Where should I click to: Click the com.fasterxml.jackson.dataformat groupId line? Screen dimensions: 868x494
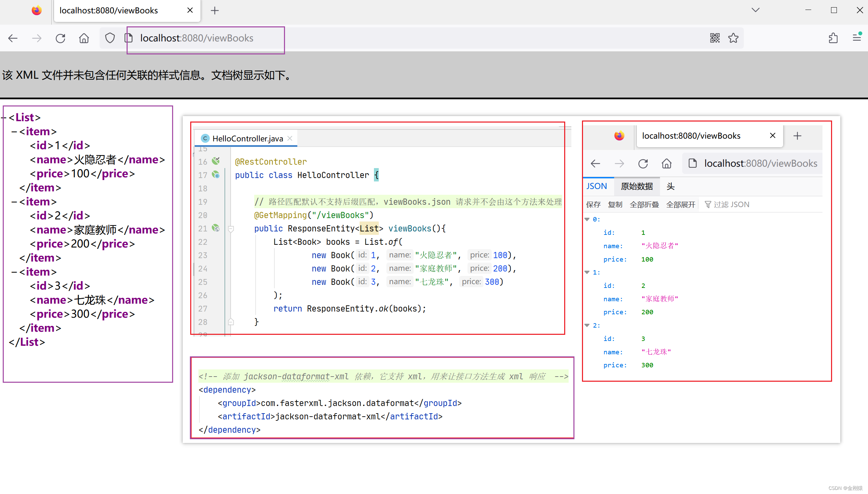point(340,403)
